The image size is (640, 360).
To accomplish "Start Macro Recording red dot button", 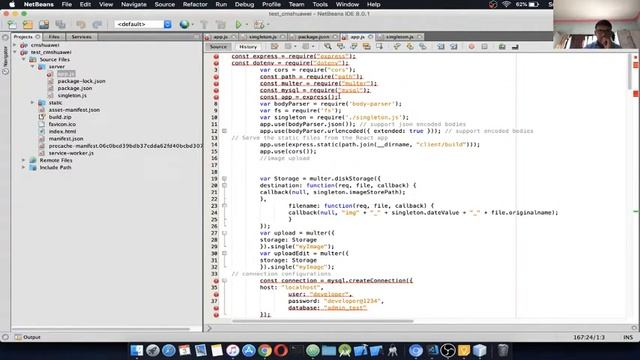I will [471, 47].
